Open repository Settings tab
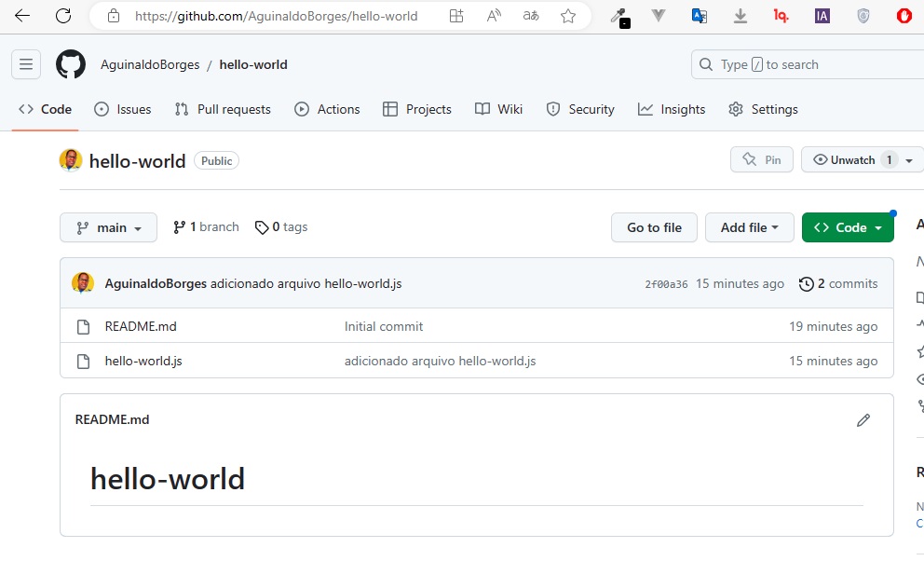 click(x=763, y=109)
